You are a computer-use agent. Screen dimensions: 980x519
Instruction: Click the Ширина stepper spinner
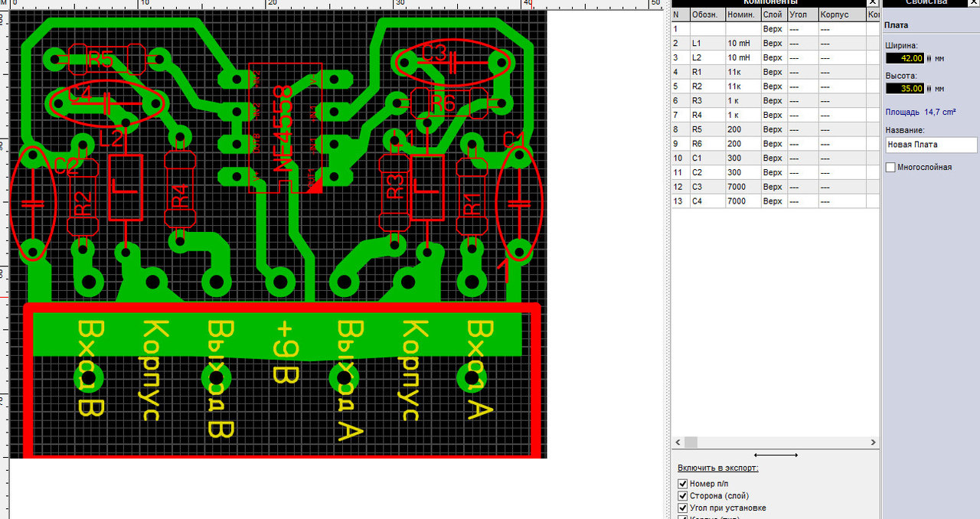(929, 58)
